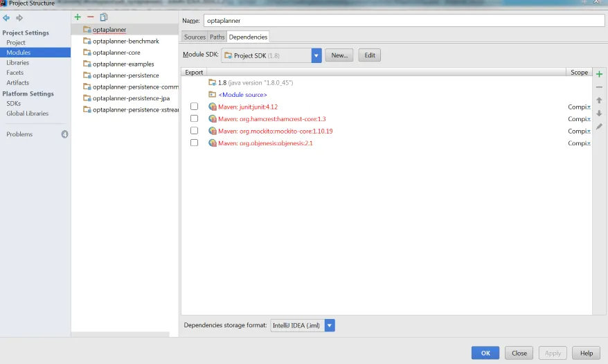Viewport: 608px width, 364px height.
Task: Add a dependency with the green plus icon
Action: [599, 74]
